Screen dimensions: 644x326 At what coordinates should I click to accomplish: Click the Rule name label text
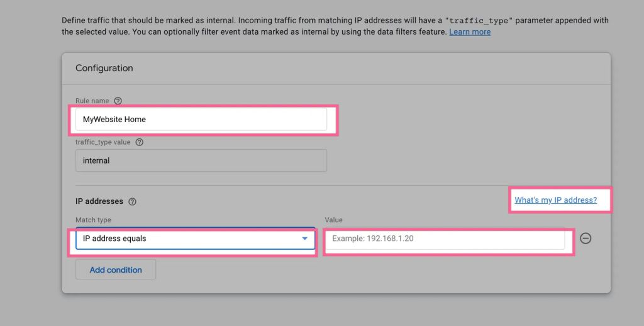coord(92,101)
